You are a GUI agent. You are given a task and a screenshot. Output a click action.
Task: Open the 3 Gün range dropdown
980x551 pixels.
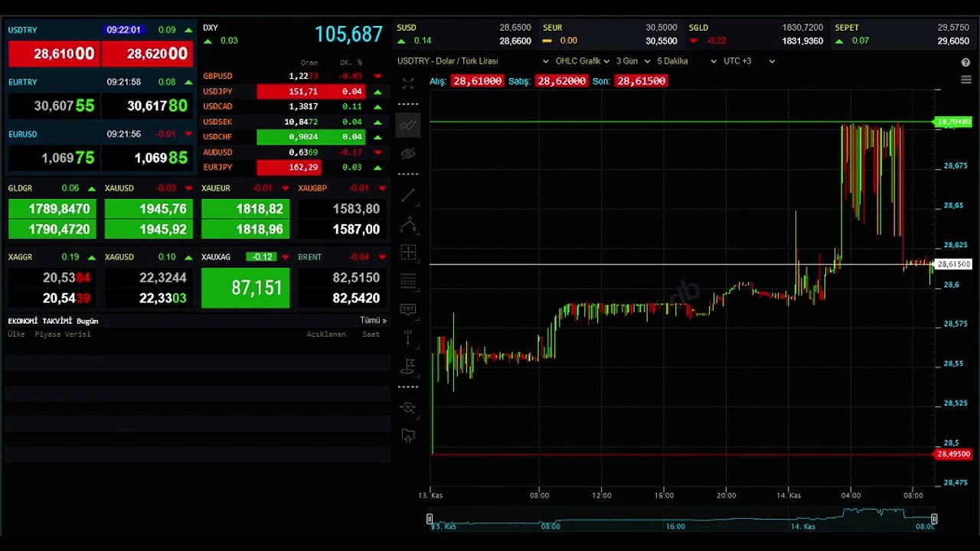click(633, 61)
